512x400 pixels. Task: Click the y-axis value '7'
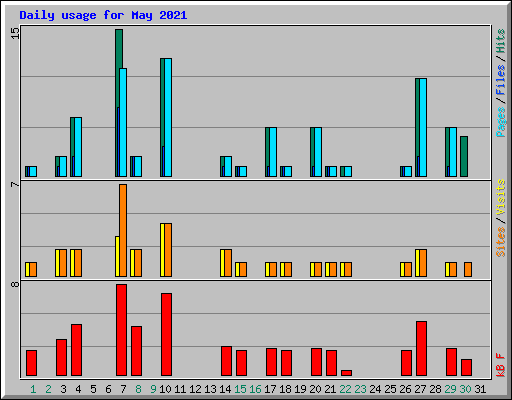(x=15, y=184)
